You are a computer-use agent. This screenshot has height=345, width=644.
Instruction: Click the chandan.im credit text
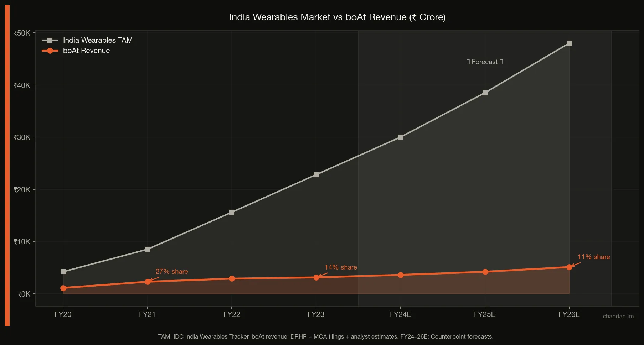618,316
